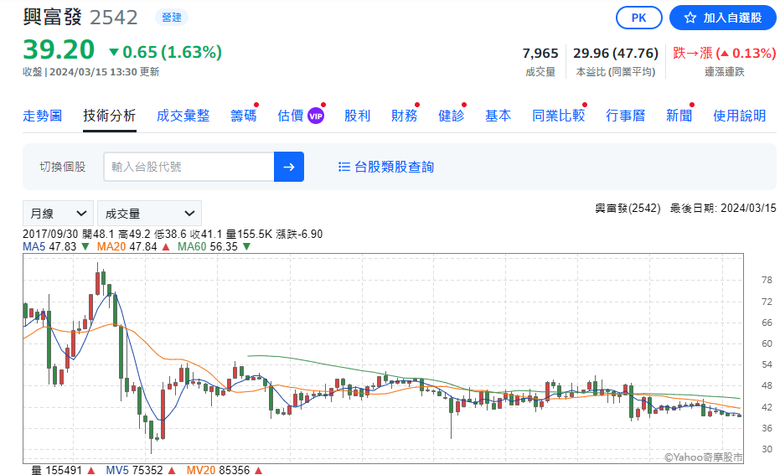Click the 0.65 (1.63%) change value
The image size is (780, 475).
(166, 52)
